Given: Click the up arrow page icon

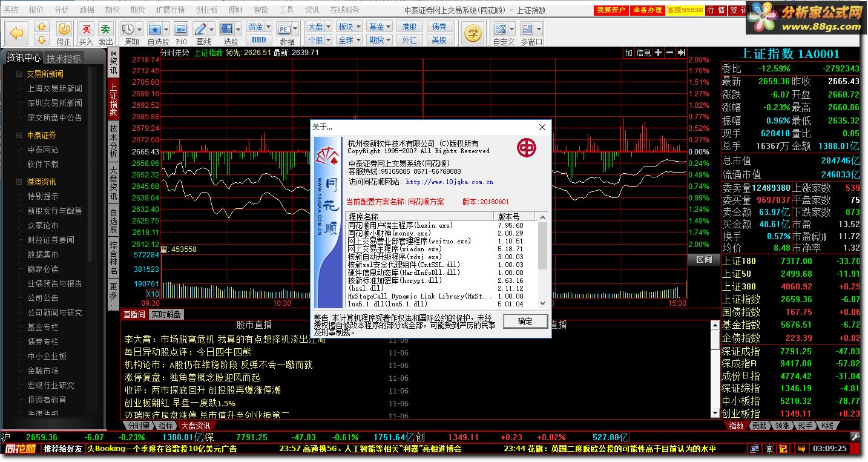Looking at the screenshot, I should 41,27.
